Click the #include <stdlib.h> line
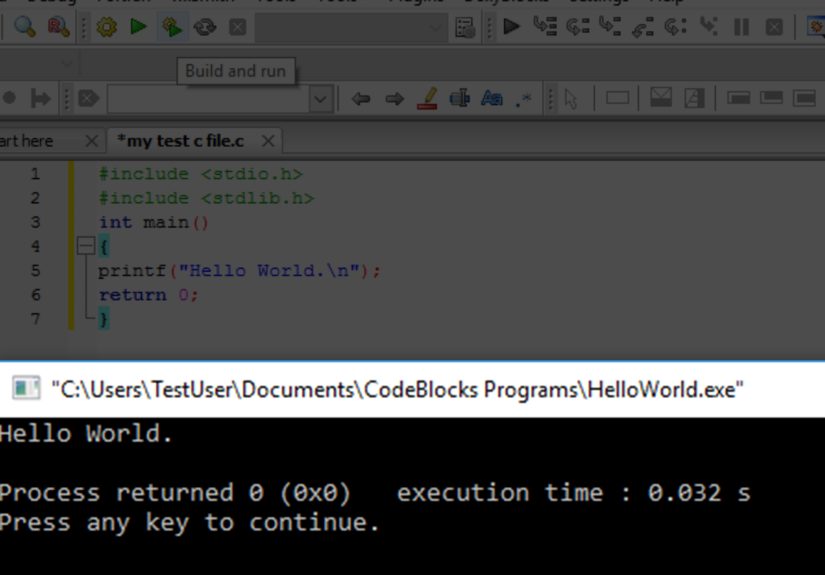The width and height of the screenshot is (825, 575). [x=206, y=198]
